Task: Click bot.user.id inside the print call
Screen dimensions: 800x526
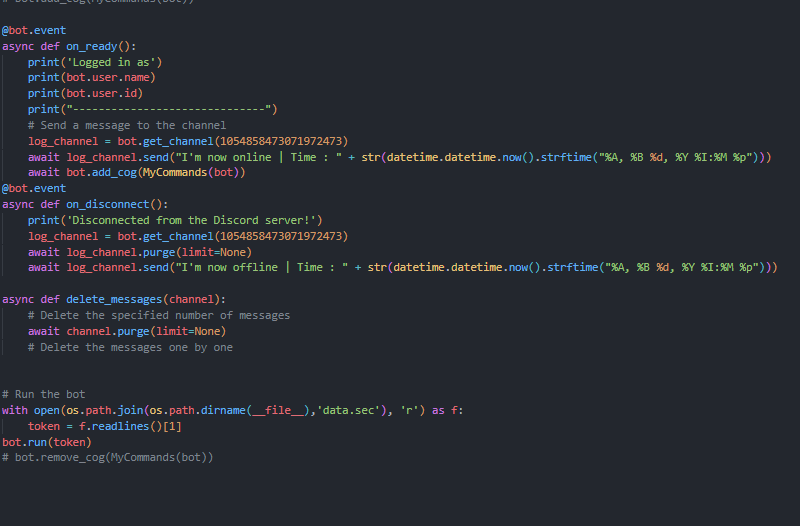Action: point(102,93)
